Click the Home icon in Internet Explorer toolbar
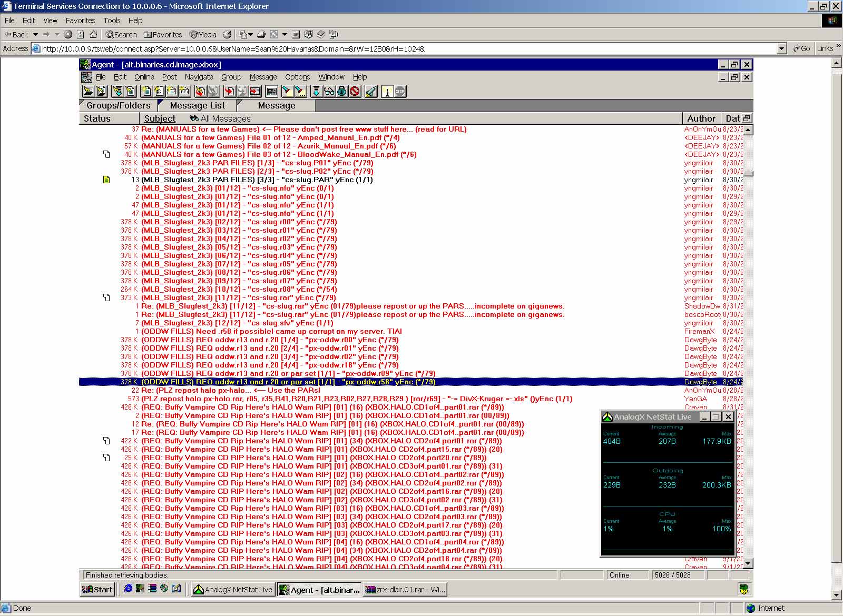843x616 pixels. (93, 34)
